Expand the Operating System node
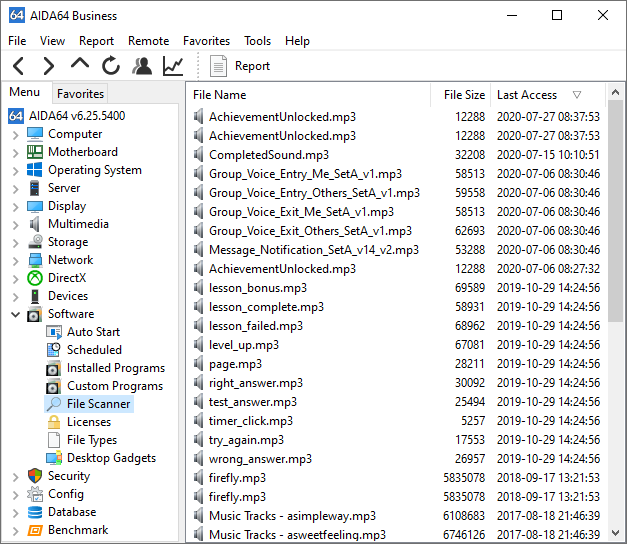627x544 pixels. [x=15, y=171]
